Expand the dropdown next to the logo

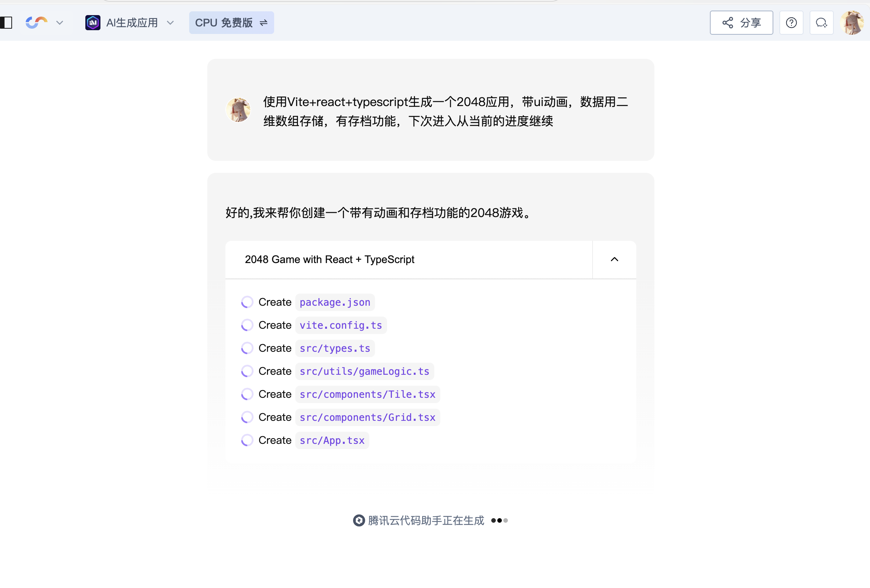point(59,23)
